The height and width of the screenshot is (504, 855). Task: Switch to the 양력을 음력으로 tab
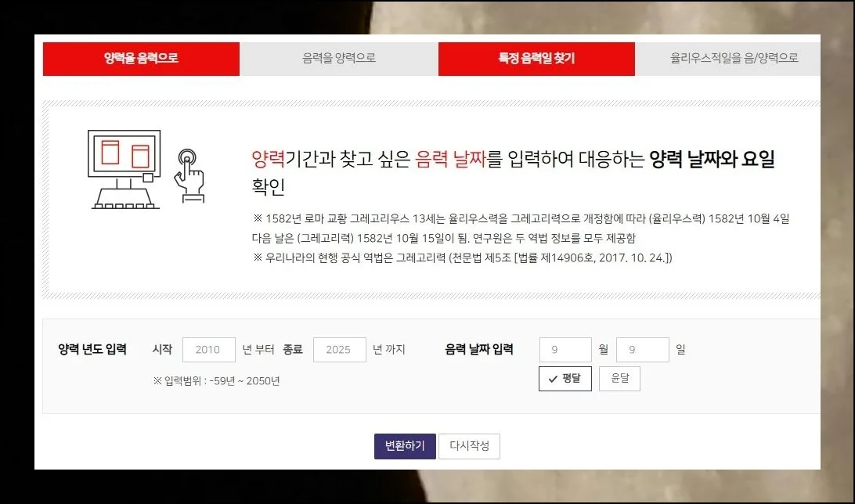pyautogui.click(x=141, y=57)
